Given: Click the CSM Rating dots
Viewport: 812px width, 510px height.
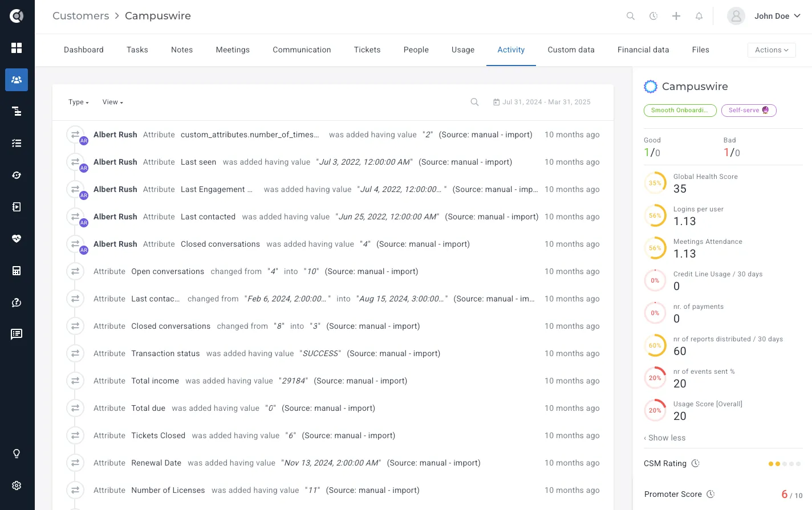Looking at the screenshot, I should click(x=785, y=464).
